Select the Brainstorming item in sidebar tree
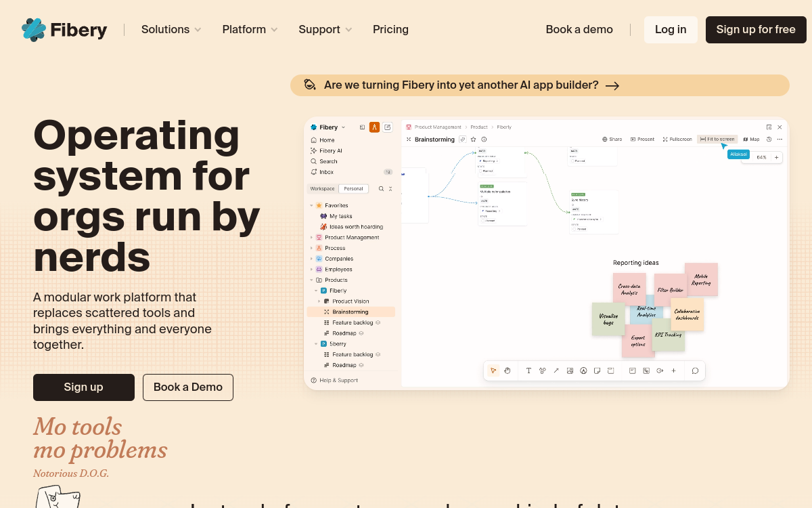 (351, 312)
